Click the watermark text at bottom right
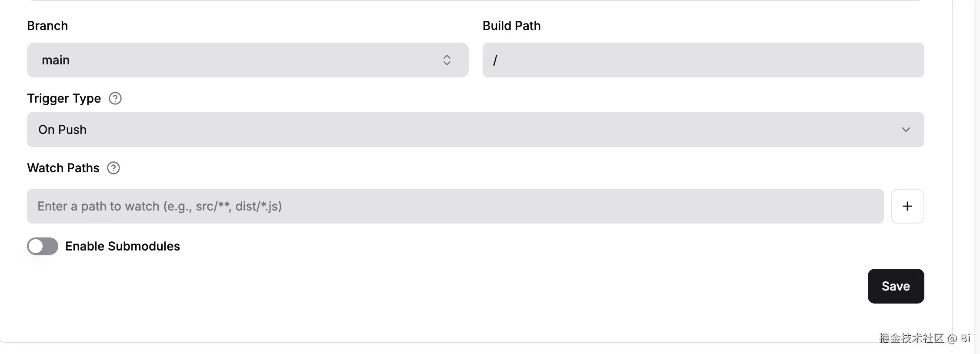The image size is (980, 354). click(x=924, y=338)
